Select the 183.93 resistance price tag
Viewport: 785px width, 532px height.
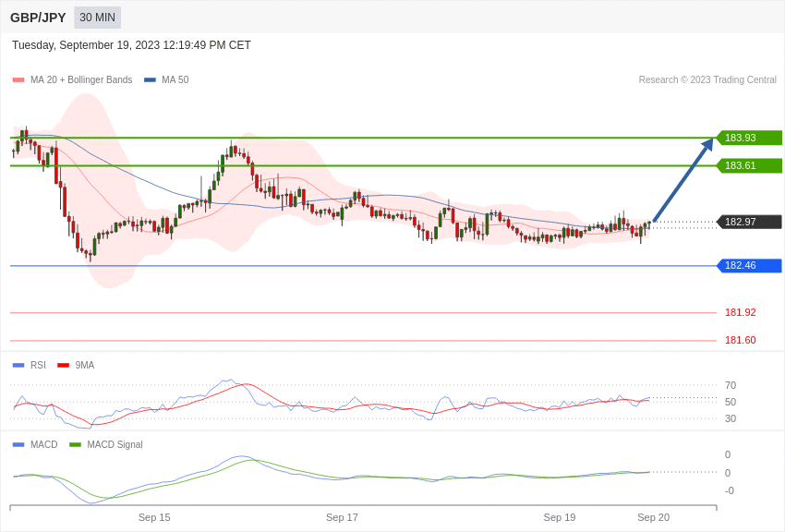pyautogui.click(x=749, y=138)
